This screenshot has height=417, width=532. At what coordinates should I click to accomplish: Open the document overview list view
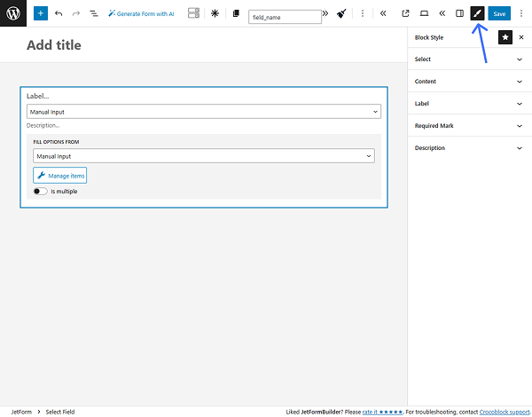point(94,13)
